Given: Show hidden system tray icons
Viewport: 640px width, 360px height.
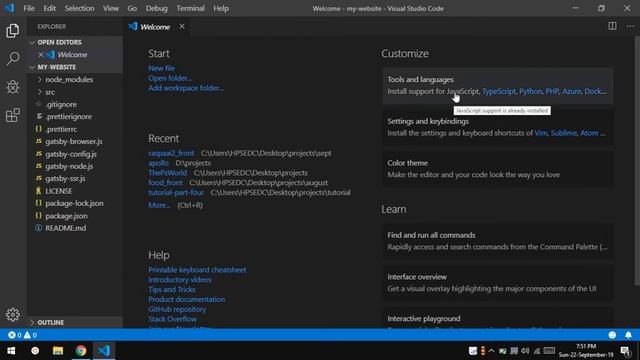Looking at the screenshot, I should point(491,351).
